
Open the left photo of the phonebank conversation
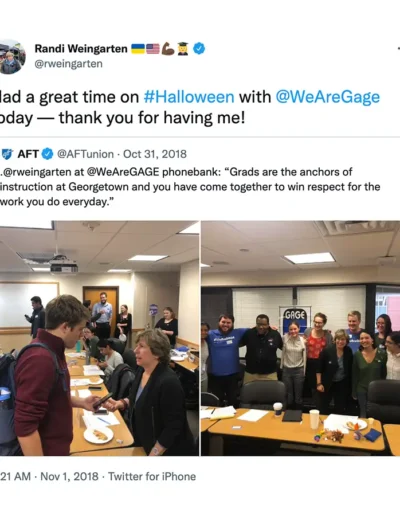[99, 338]
